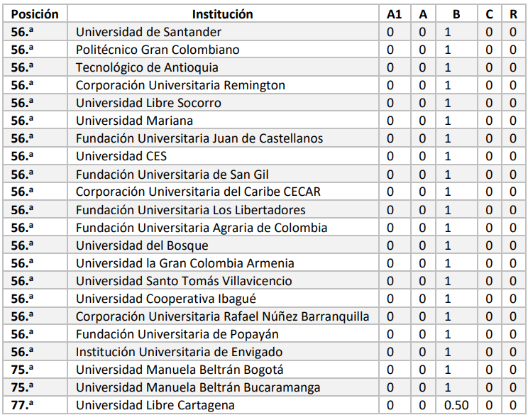This screenshot has height=420, width=528.
Task: Click Institución Universitaria de Envigado
Action: [179, 352]
